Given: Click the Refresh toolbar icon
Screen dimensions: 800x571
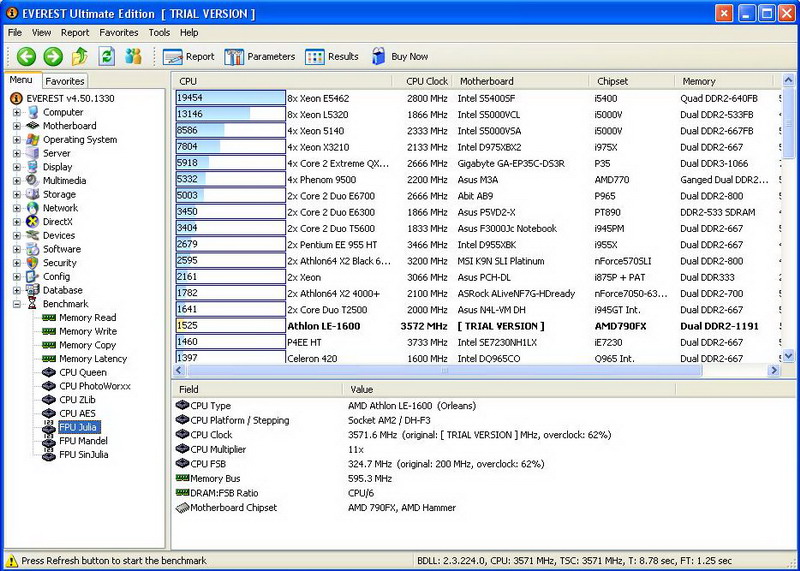Looking at the screenshot, I should click(x=107, y=56).
